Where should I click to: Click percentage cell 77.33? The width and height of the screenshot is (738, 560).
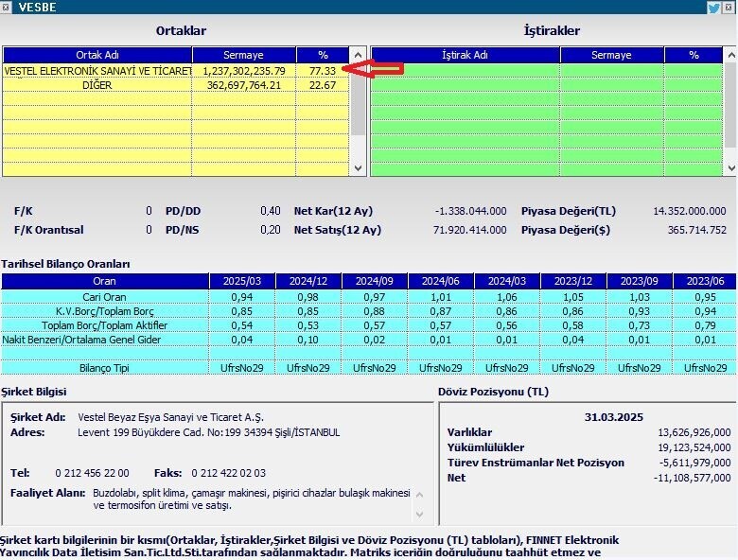click(323, 71)
